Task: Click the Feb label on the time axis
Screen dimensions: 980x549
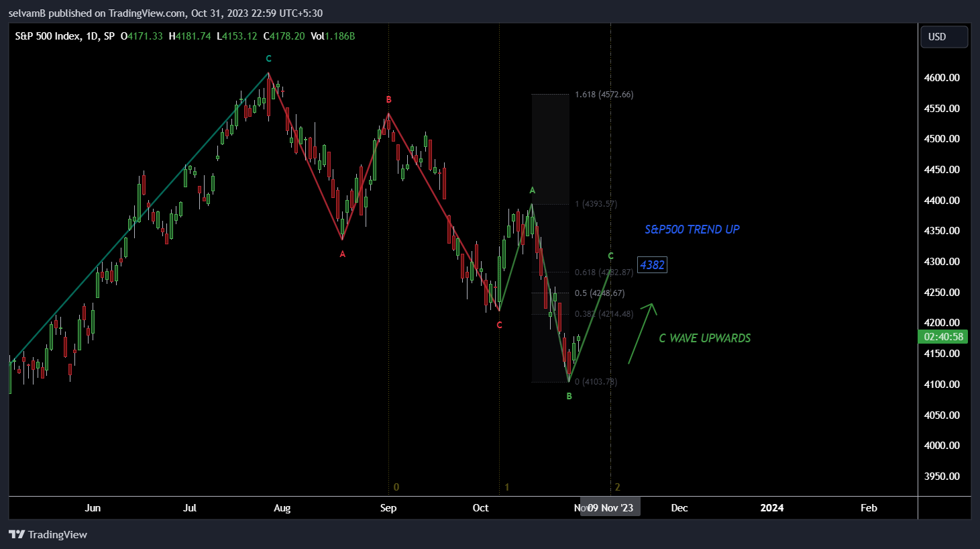Action: pos(869,508)
